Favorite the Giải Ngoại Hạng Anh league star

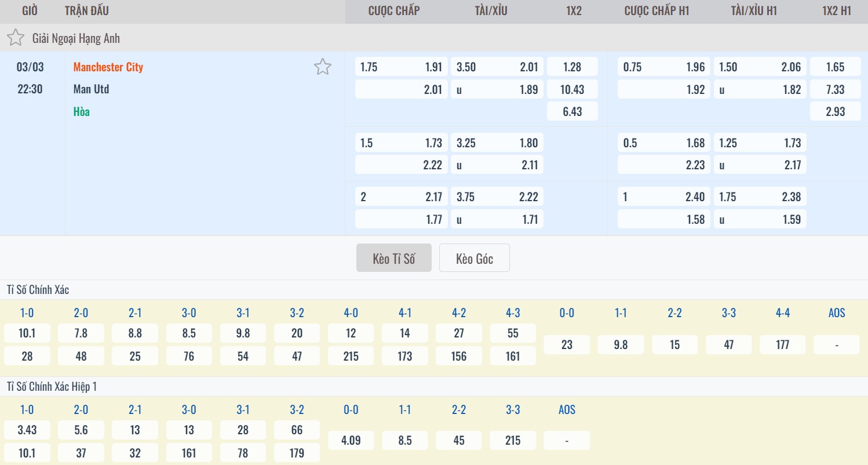point(16,38)
